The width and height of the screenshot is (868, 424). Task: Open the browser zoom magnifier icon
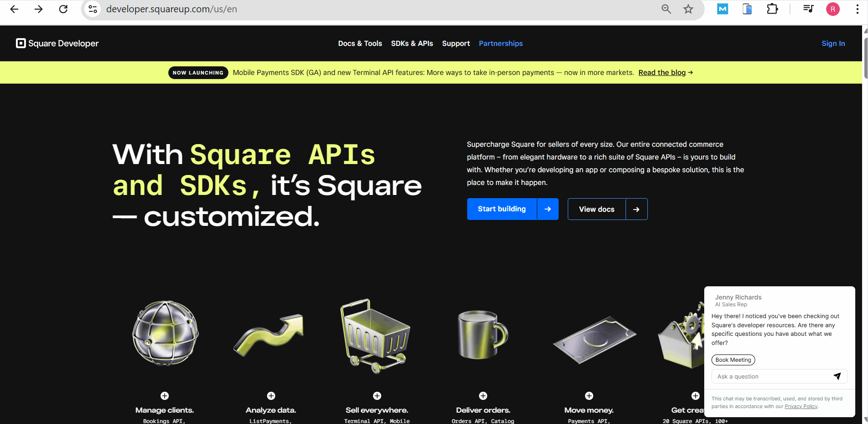666,9
